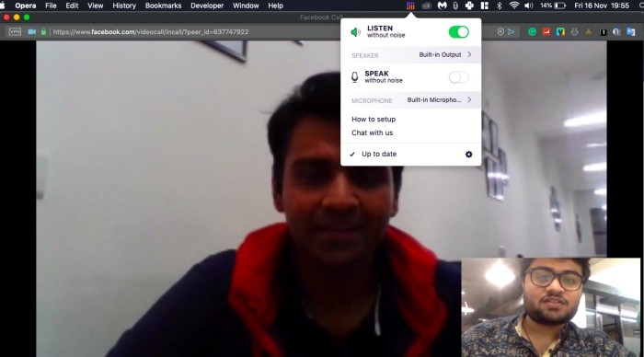Click the VPN badge in the address bar
The height and width of the screenshot is (357, 644).
15,31
